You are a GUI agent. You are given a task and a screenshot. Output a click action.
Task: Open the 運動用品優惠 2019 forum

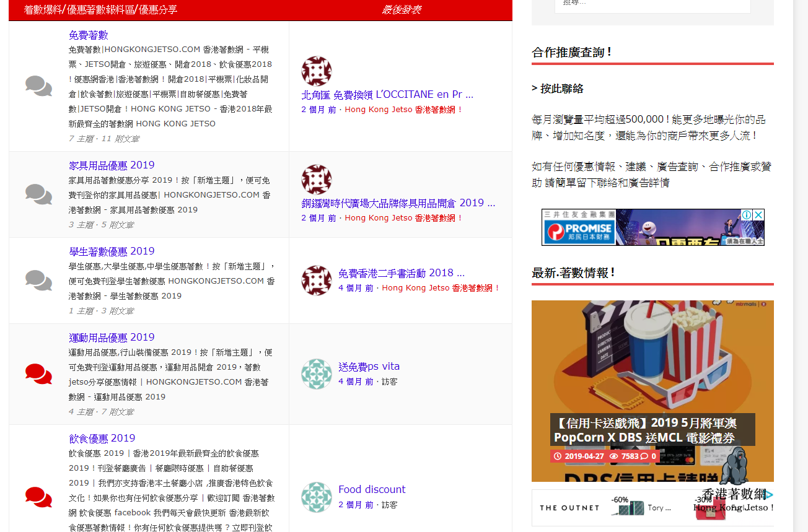tap(112, 338)
